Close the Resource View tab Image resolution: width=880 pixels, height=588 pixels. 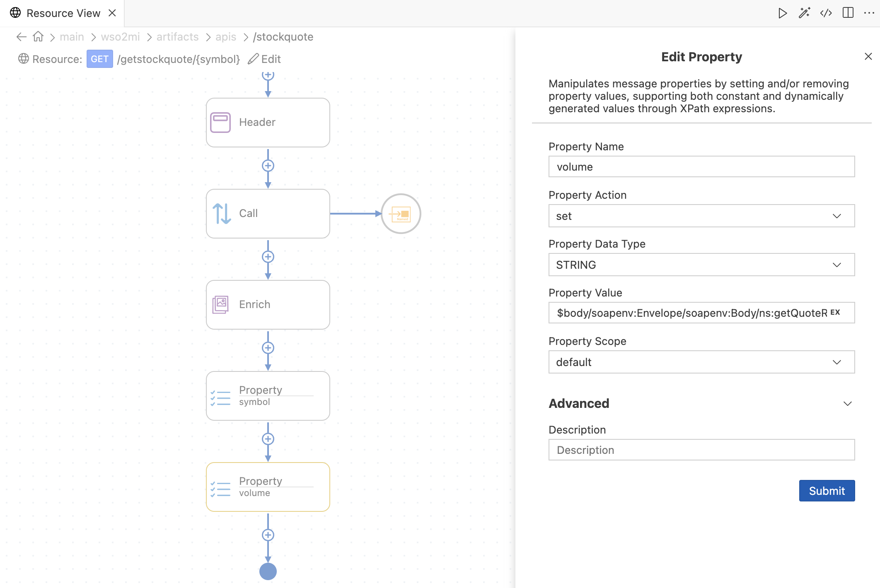pyautogui.click(x=112, y=13)
